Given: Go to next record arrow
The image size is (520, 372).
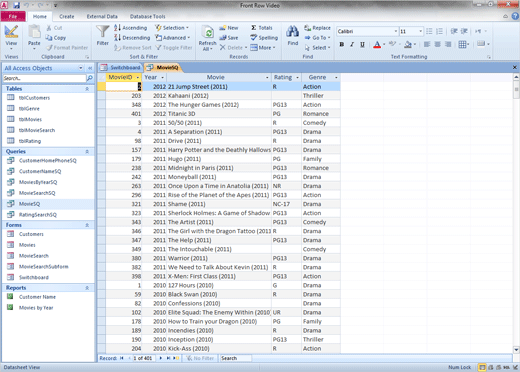Looking at the screenshot, I should pos(161,358).
